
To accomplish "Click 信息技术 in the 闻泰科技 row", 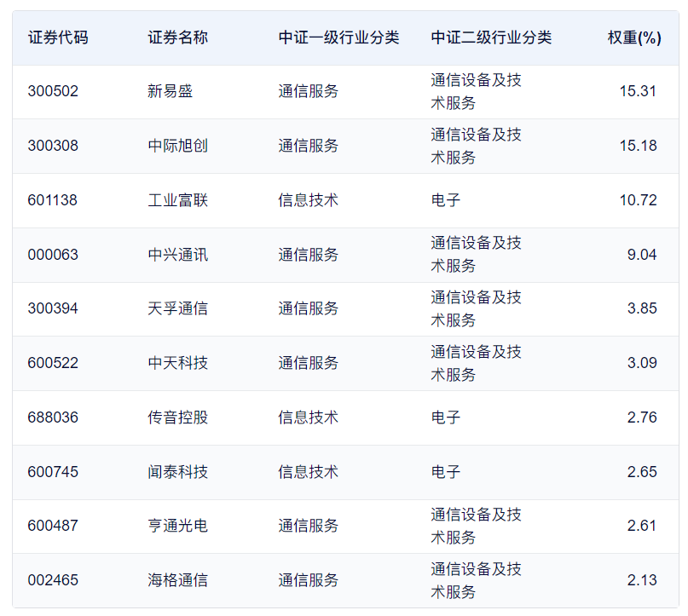I will 308,472.
